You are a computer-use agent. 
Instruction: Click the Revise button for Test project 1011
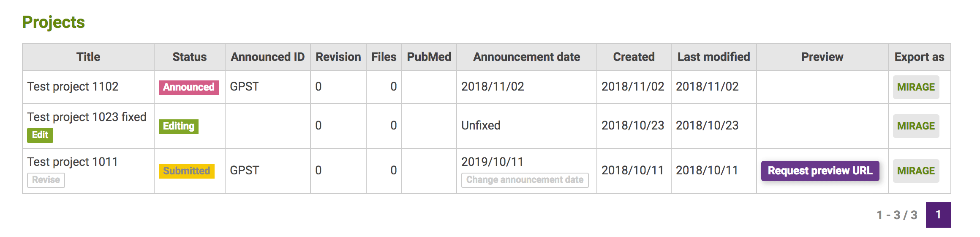[x=46, y=180]
